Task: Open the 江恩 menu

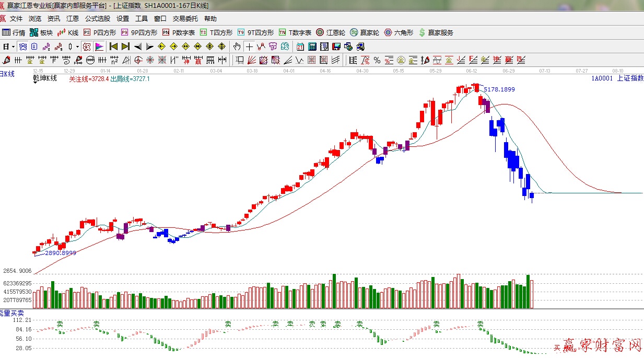Action: coord(72,19)
